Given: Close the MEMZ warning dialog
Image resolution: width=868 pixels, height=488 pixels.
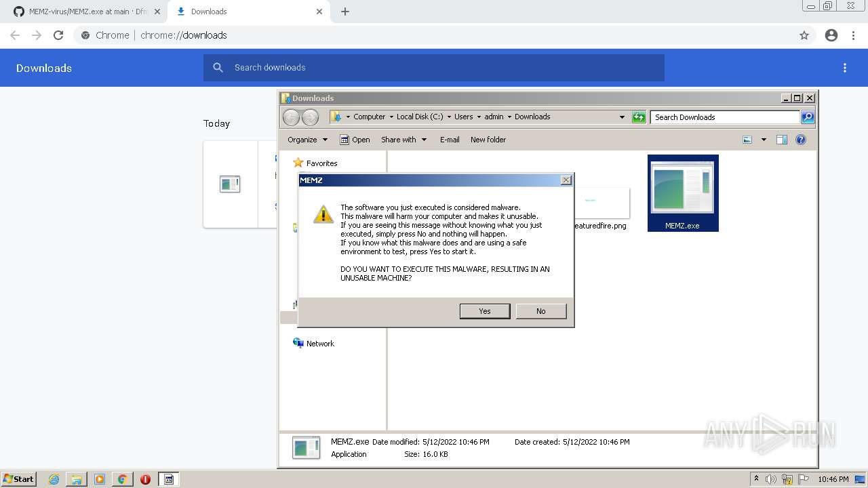Looking at the screenshot, I should pyautogui.click(x=566, y=180).
